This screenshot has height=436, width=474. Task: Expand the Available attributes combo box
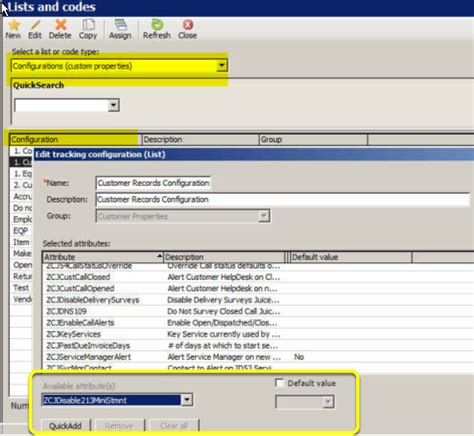(187, 400)
